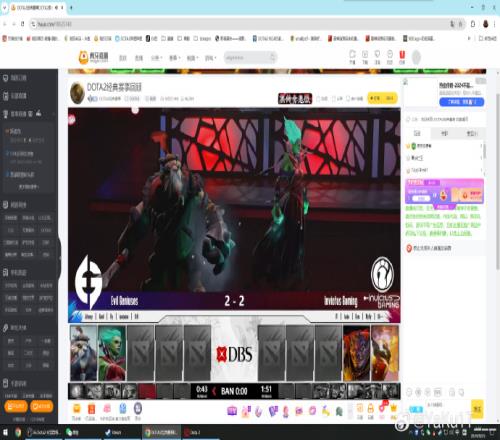Click the yellow send button in chat
Screen dimensions: 500x440
pyautogui.click(x=477, y=408)
